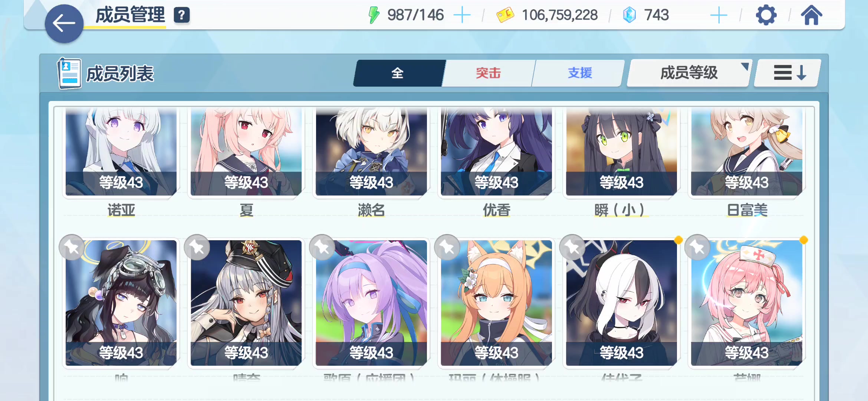Toggle sort order descending button
Screen dimensions: 868x401
pyautogui.click(x=789, y=73)
